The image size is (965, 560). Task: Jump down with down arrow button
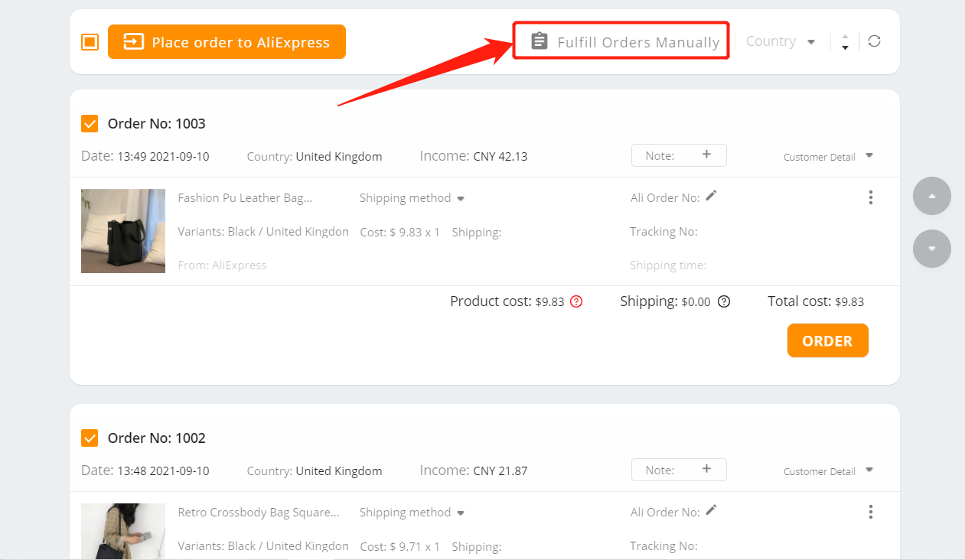coord(932,248)
